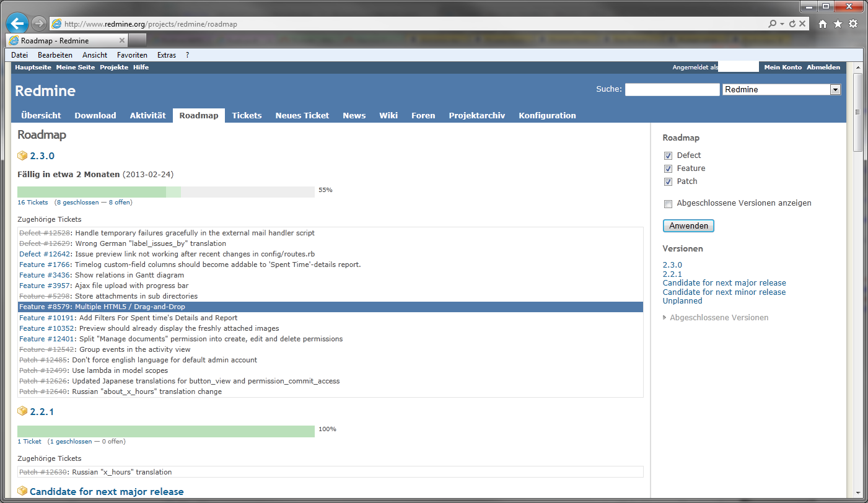Open the browser home icon
The width and height of the screenshot is (868, 503).
tap(823, 24)
